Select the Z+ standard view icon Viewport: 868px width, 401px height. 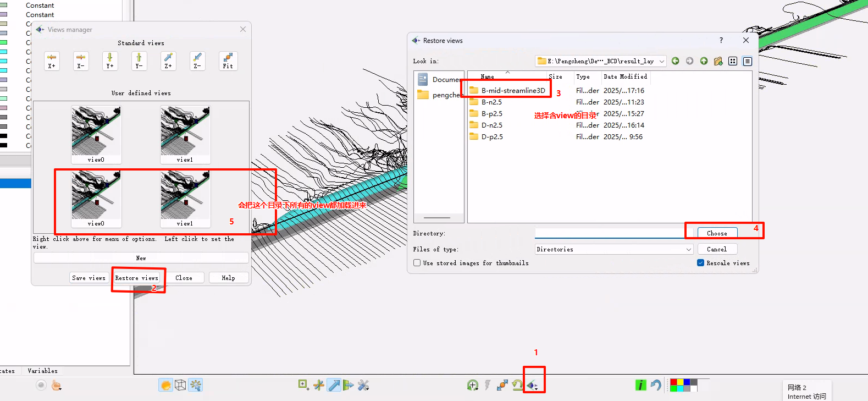168,61
